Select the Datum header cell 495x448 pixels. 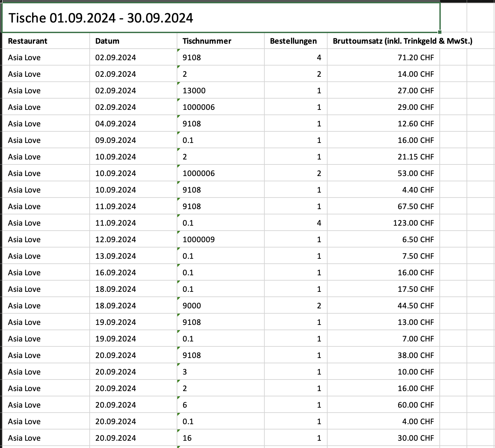(133, 41)
